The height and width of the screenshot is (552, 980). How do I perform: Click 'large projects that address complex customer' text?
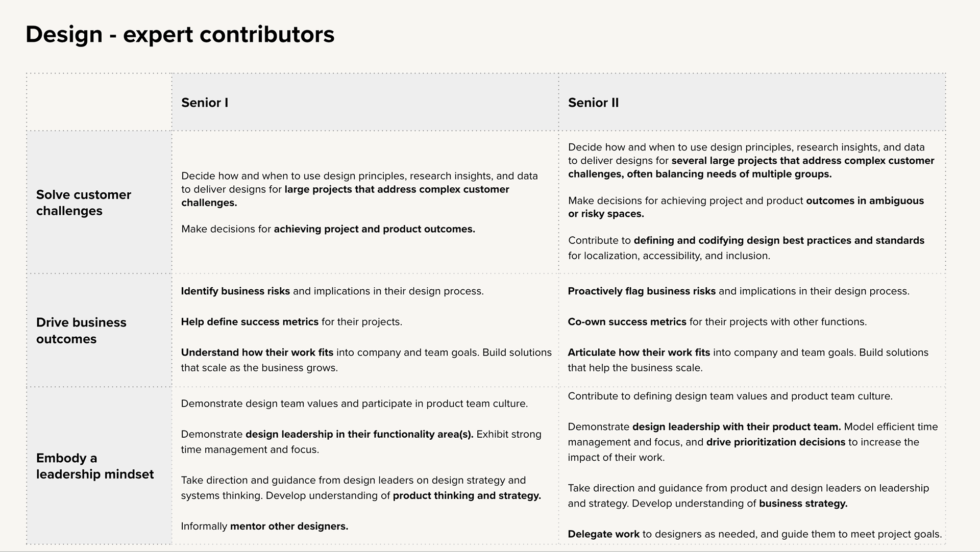click(397, 189)
